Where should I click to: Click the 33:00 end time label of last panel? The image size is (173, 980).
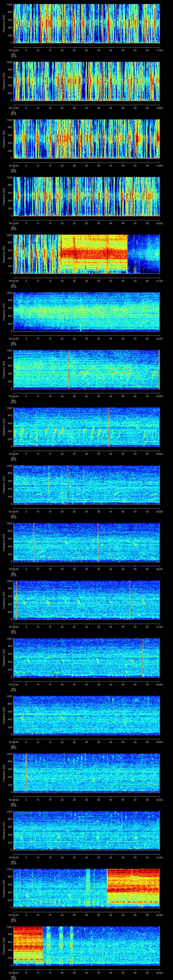(x=159, y=972)
